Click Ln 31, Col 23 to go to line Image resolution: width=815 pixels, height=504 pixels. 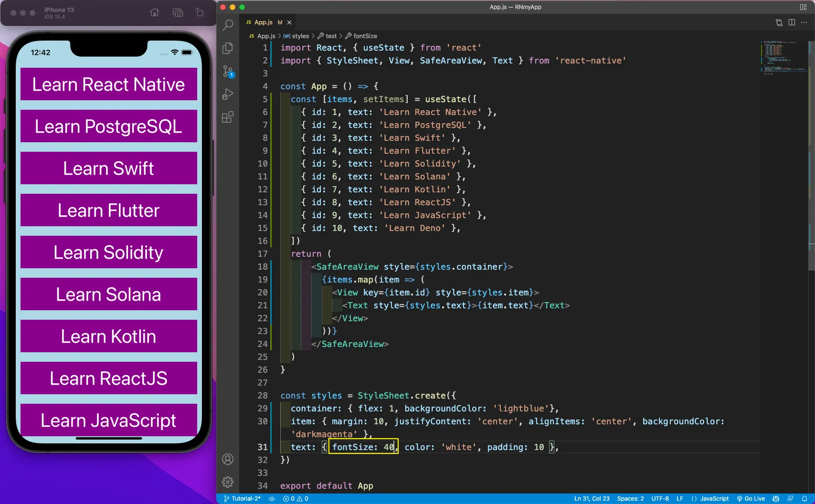[592, 499]
